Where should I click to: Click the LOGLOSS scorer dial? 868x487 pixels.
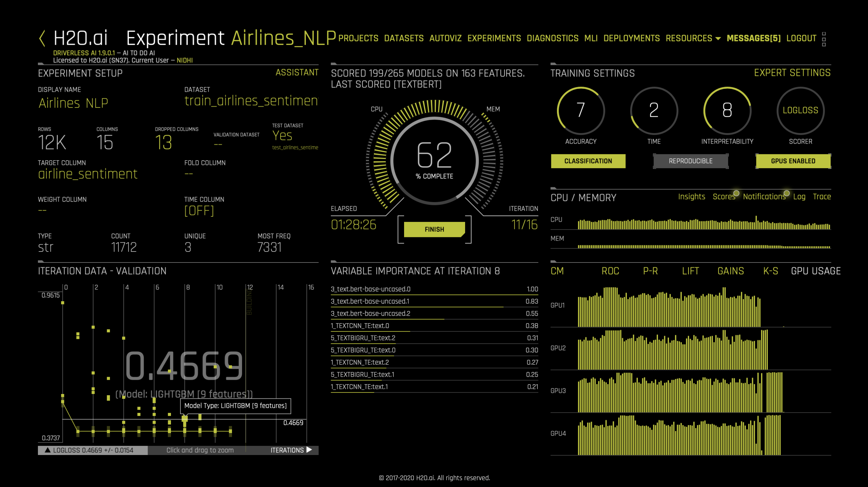click(800, 110)
